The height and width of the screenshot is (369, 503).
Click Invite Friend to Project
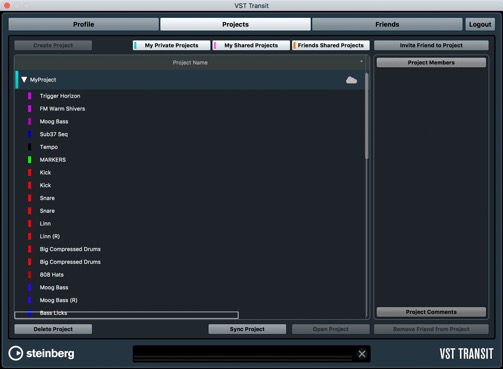coord(431,45)
